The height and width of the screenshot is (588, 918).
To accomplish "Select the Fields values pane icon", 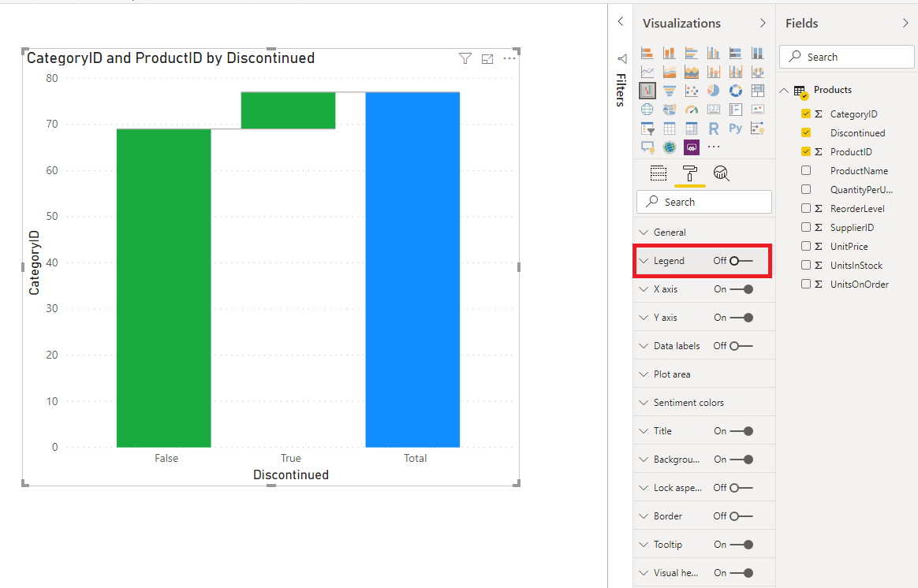I will coord(658,173).
